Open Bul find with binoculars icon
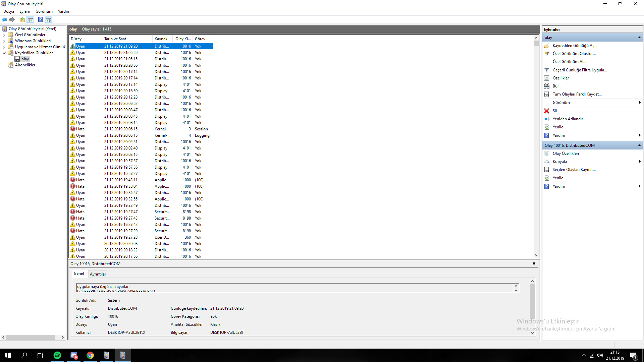644x362 pixels. point(547,86)
